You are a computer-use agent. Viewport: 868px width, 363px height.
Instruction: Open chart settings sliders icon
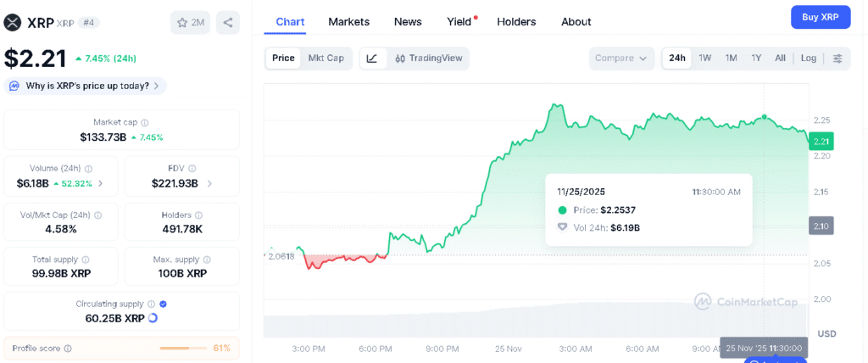837,59
